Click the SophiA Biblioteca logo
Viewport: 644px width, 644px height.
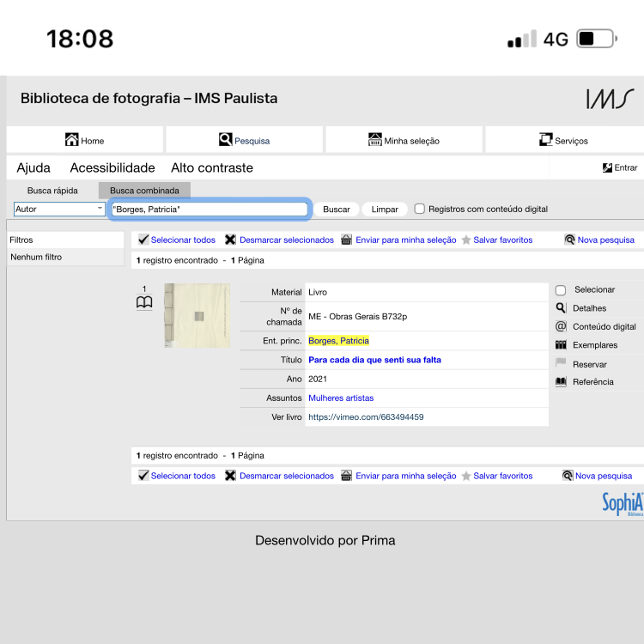click(623, 503)
